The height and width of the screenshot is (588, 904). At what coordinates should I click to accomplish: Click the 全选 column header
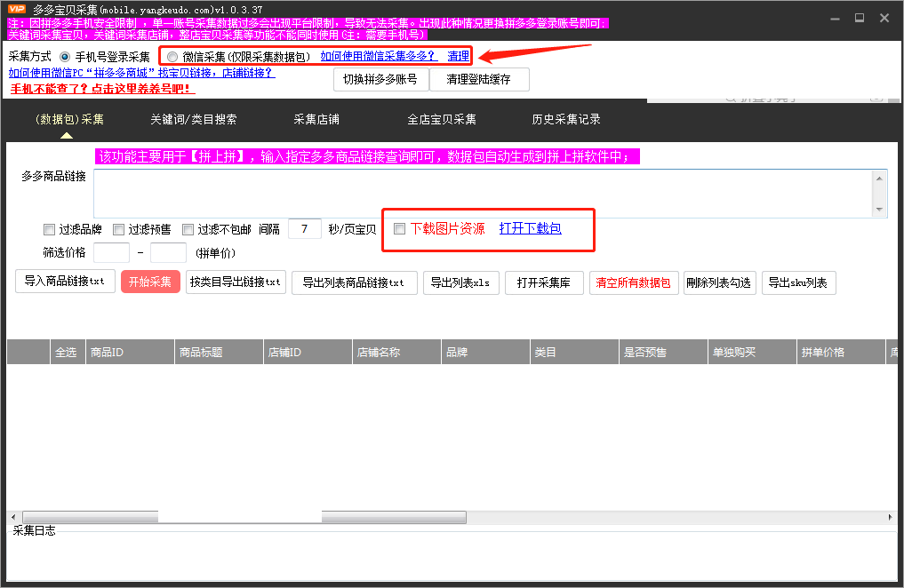point(67,352)
